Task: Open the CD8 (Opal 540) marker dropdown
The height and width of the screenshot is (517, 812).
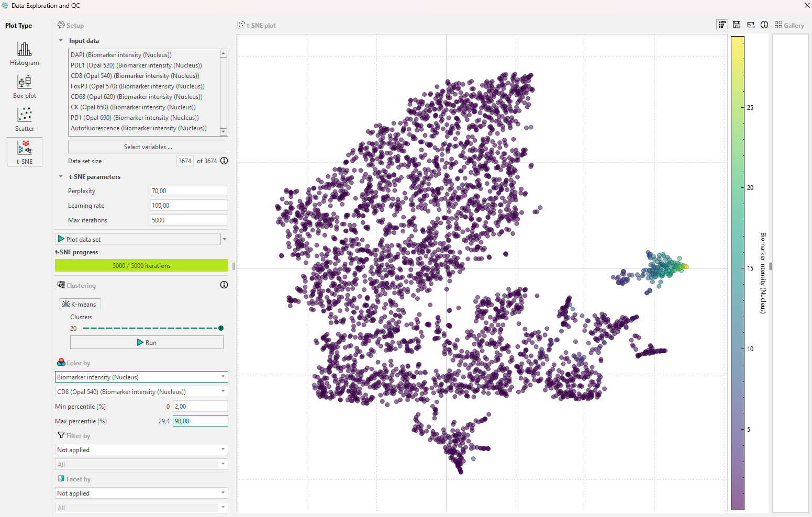Action: click(x=141, y=391)
